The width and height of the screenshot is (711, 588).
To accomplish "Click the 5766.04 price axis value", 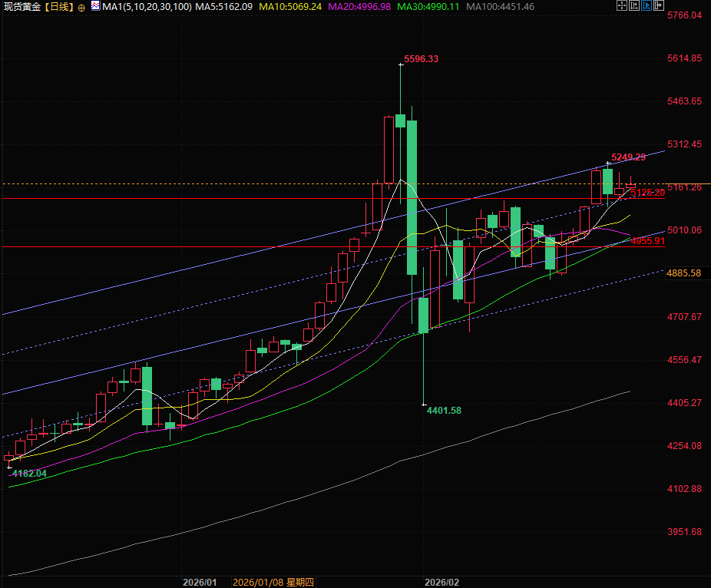I will tap(684, 15).
